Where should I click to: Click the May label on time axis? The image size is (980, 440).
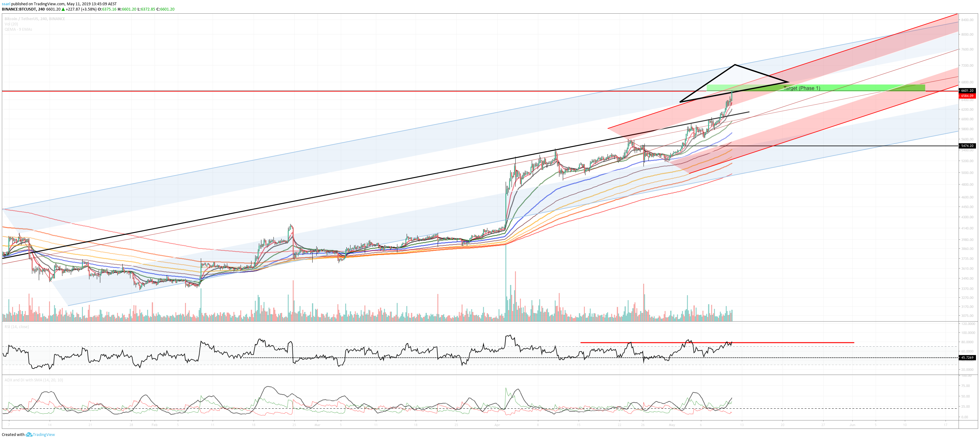[x=672, y=425]
